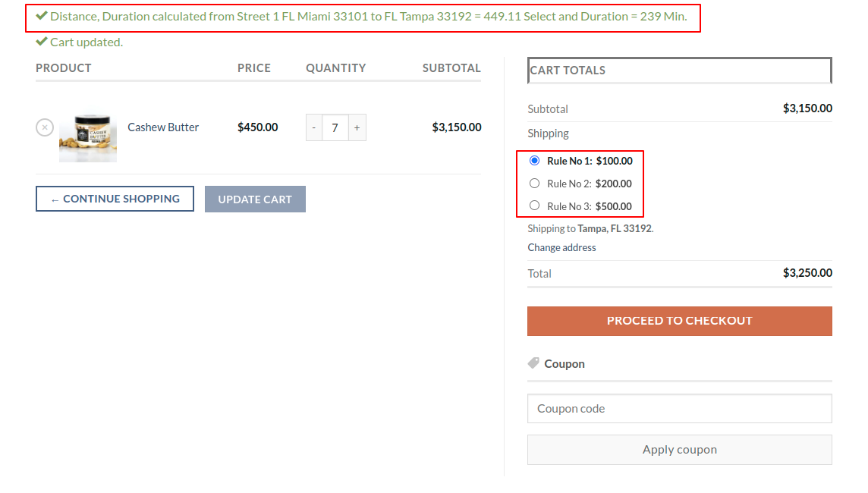Click the Shipping to Tampa, FL 33192 text
Viewport: 868px width, 493px height.
click(x=590, y=228)
